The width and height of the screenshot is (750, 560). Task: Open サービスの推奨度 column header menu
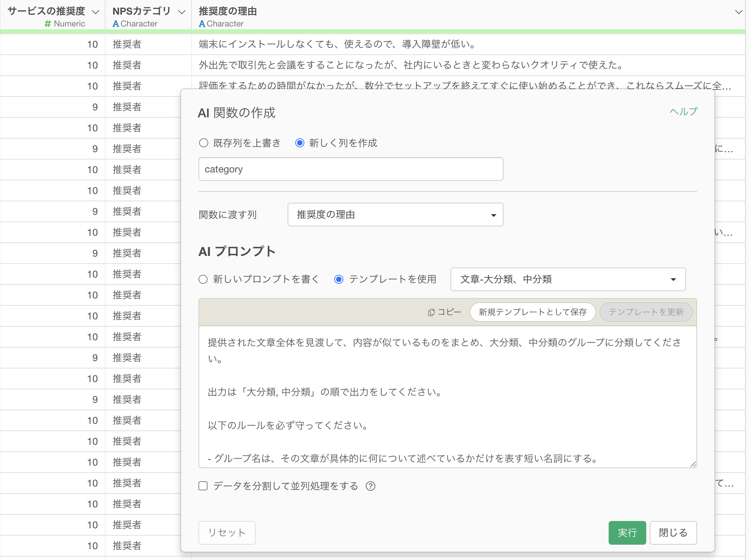click(95, 12)
